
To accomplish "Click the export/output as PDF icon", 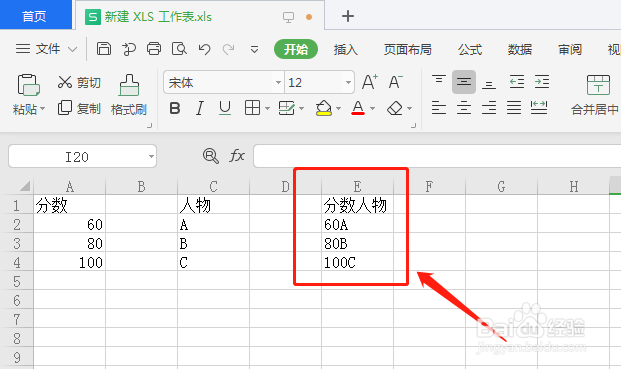I will (129, 49).
